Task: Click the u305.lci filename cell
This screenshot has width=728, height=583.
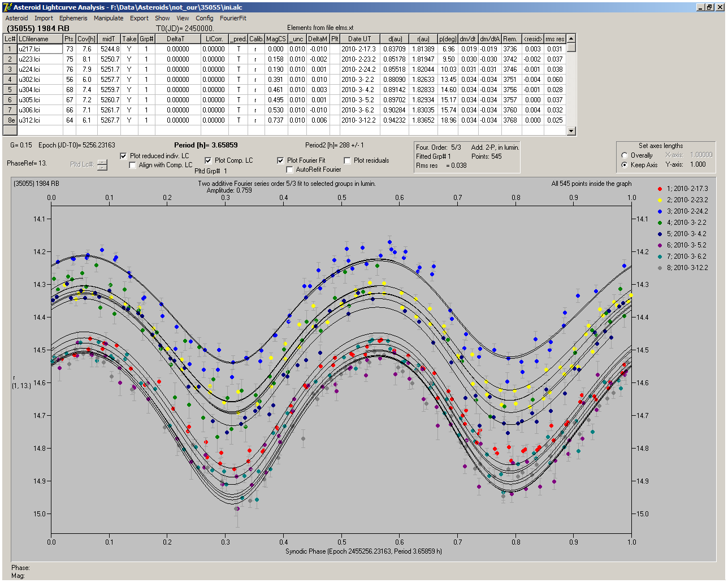Action: pyautogui.click(x=40, y=100)
